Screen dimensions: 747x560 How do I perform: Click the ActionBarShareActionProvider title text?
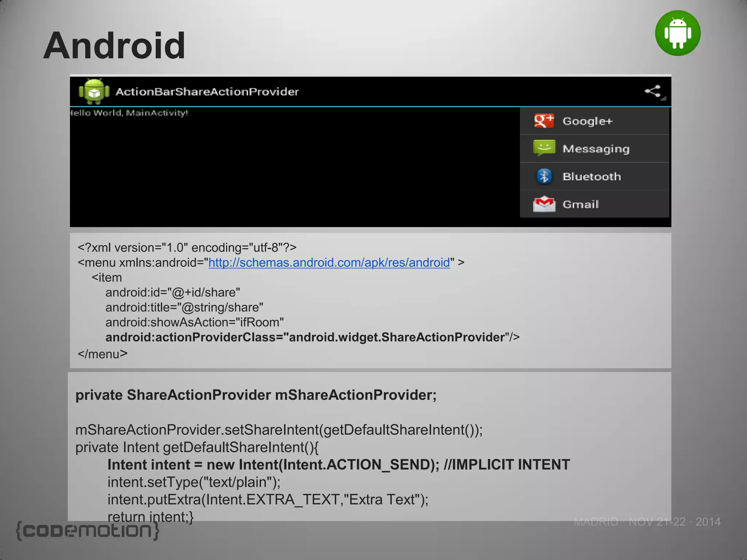[207, 92]
